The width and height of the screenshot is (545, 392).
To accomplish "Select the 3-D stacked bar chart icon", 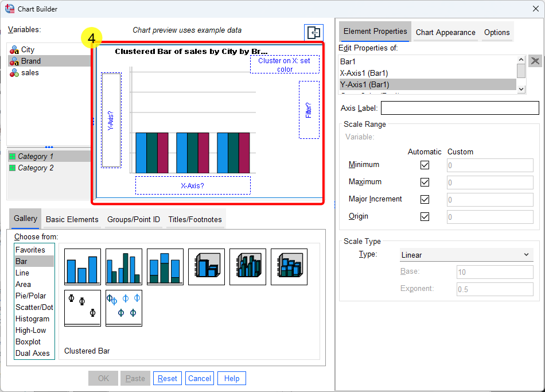I will [289, 266].
